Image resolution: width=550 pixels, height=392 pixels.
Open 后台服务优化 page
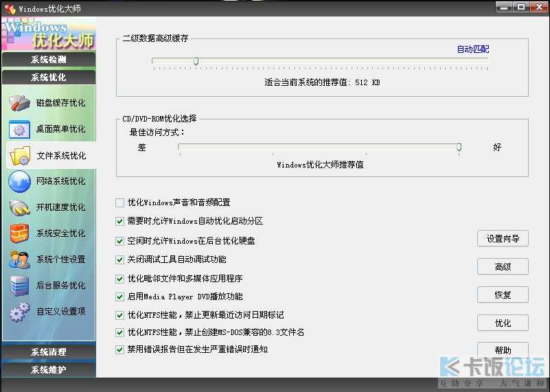coord(60,286)
